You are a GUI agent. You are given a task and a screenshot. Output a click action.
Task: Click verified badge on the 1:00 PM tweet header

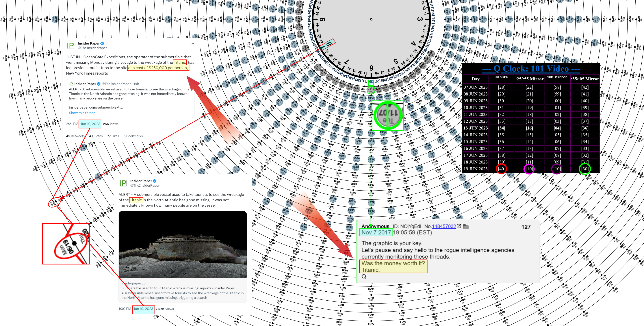155,181
